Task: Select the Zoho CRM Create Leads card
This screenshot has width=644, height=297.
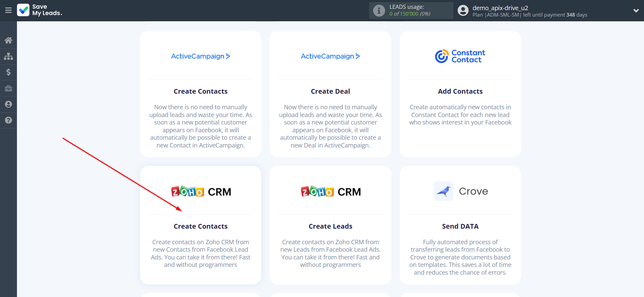Action: 330,225
